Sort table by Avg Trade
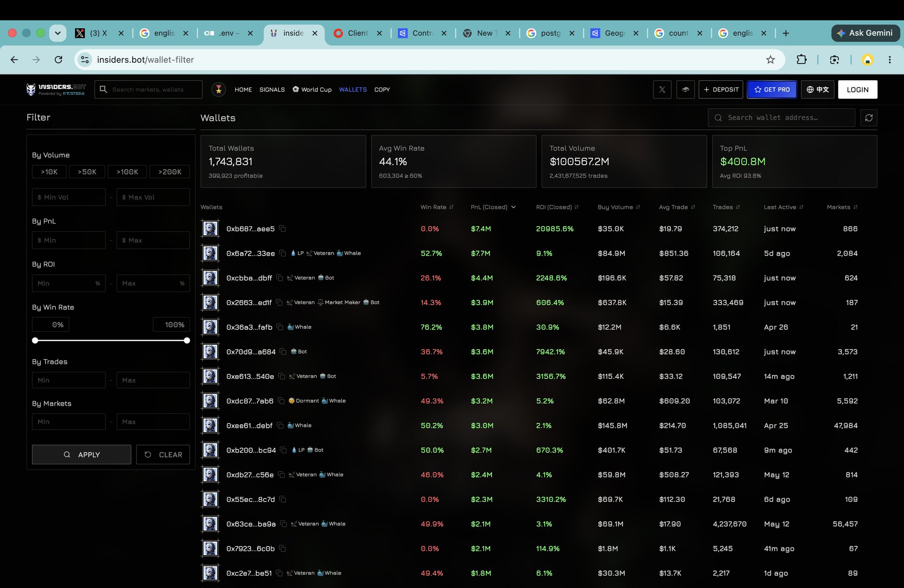 click(x=677, y=207)
